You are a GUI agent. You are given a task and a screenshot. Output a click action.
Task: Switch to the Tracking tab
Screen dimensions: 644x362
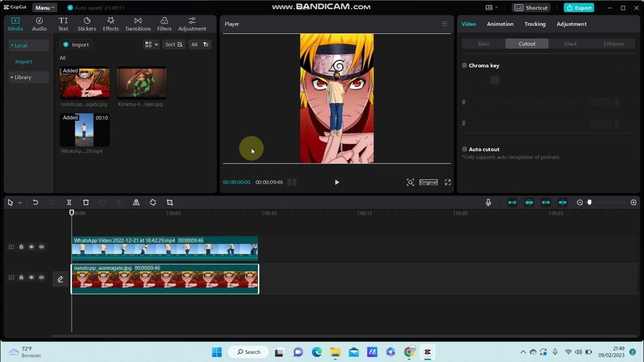pos(535,24)
